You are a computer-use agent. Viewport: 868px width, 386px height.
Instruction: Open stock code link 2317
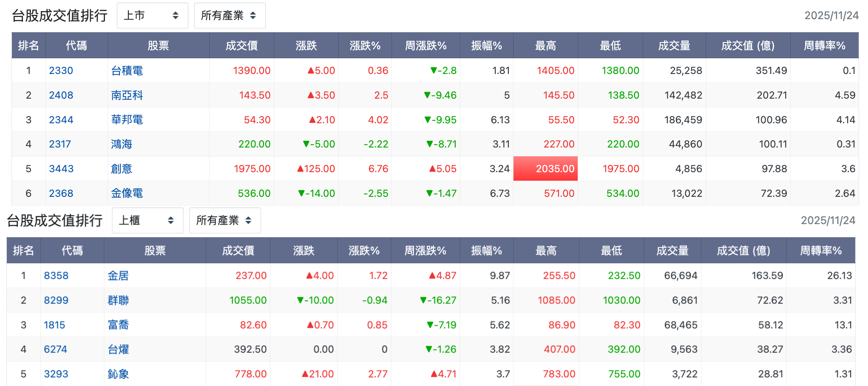click(x=60, y=144)
